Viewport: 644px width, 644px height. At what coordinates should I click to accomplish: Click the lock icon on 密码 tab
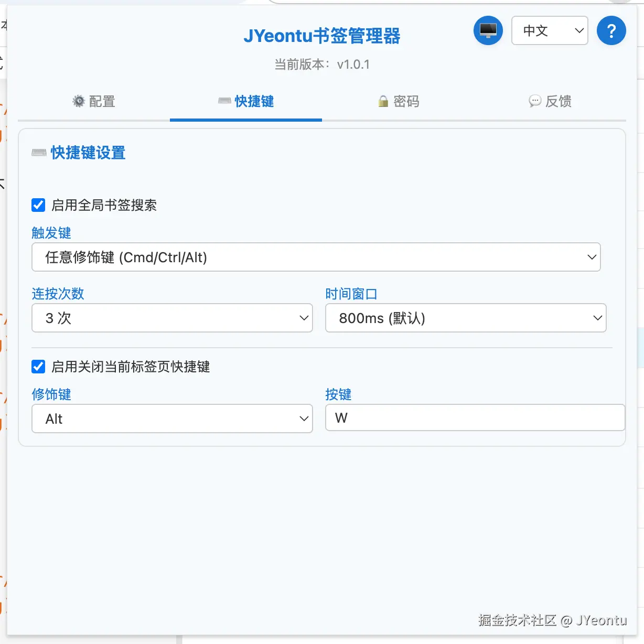point(383,101)
